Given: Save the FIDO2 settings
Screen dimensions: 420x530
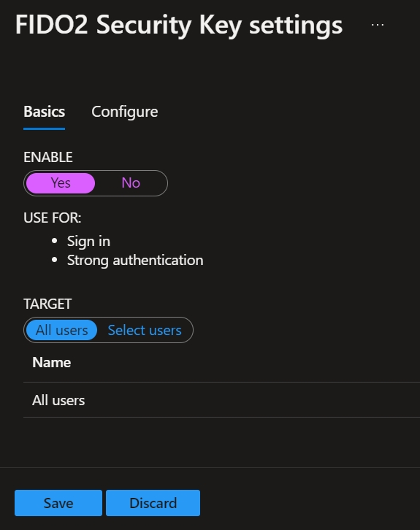Looking at the screenshot, I should point(58,503).
